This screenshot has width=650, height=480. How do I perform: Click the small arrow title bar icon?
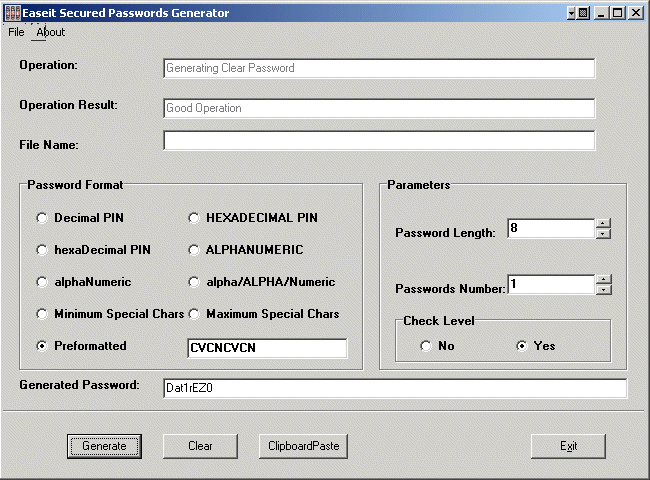click(572, 13)
